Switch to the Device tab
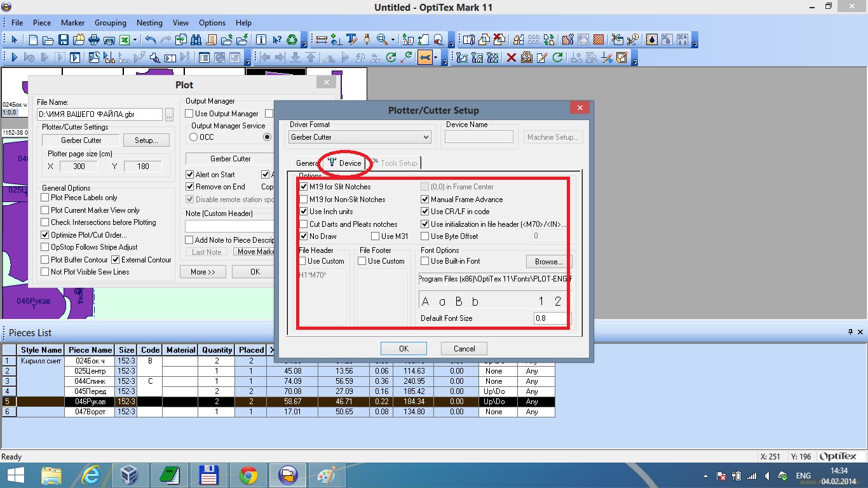This screenshot has width=868, height=488. tap(344, 163)
